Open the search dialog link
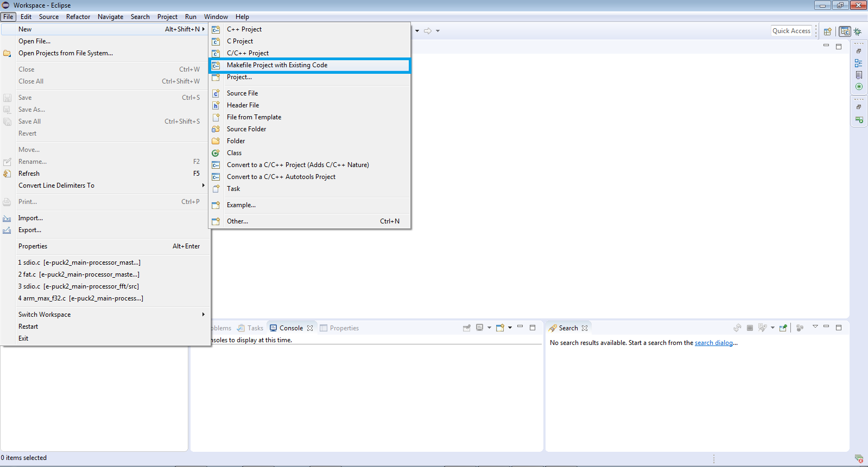Screen dimensions: 868x467 pos(713,343)
